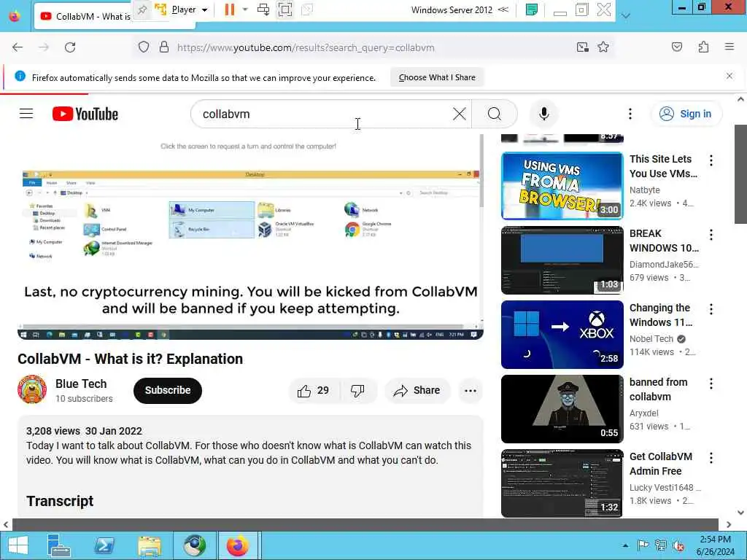This screenshot has width=747, height=560.
Task: Open File Explorer from taskbar
Action: click(x=149, y=545)
